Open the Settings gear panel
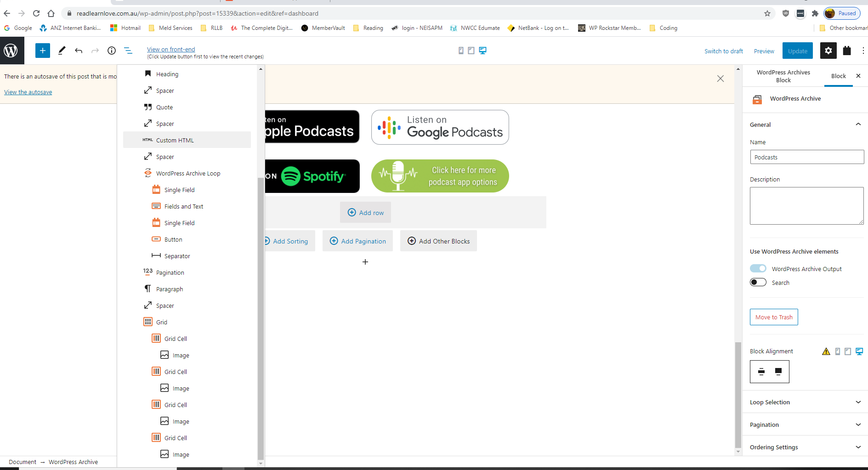Screen dimensions: 868x470 coord(828,51)
